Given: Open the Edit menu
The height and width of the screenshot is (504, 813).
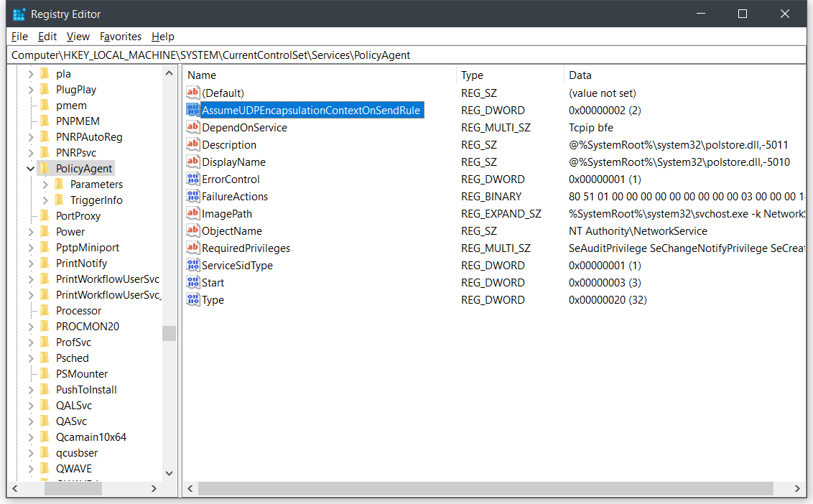Looking at the screenshot, I should [x=47, y=37].
